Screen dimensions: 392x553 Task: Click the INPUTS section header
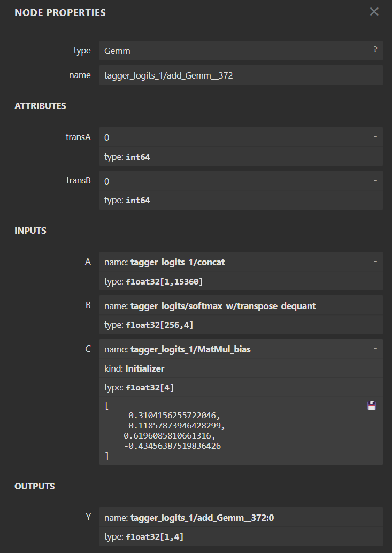pos(30,230)
